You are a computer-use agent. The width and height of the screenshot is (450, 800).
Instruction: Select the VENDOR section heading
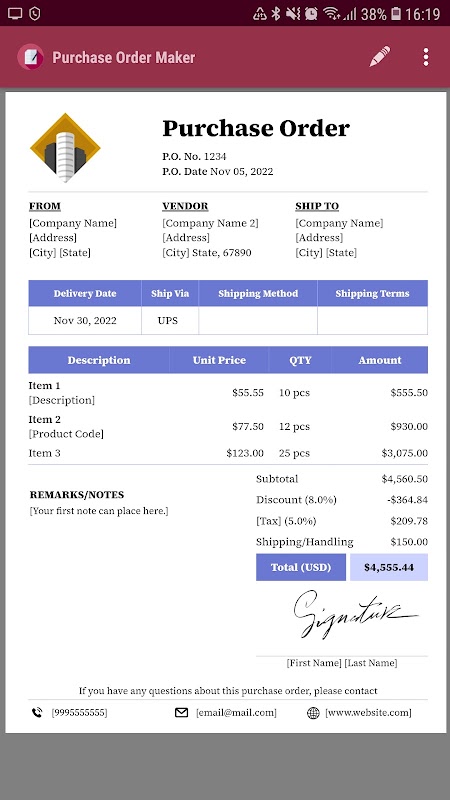pyautogui.click(x=185, y=206)
